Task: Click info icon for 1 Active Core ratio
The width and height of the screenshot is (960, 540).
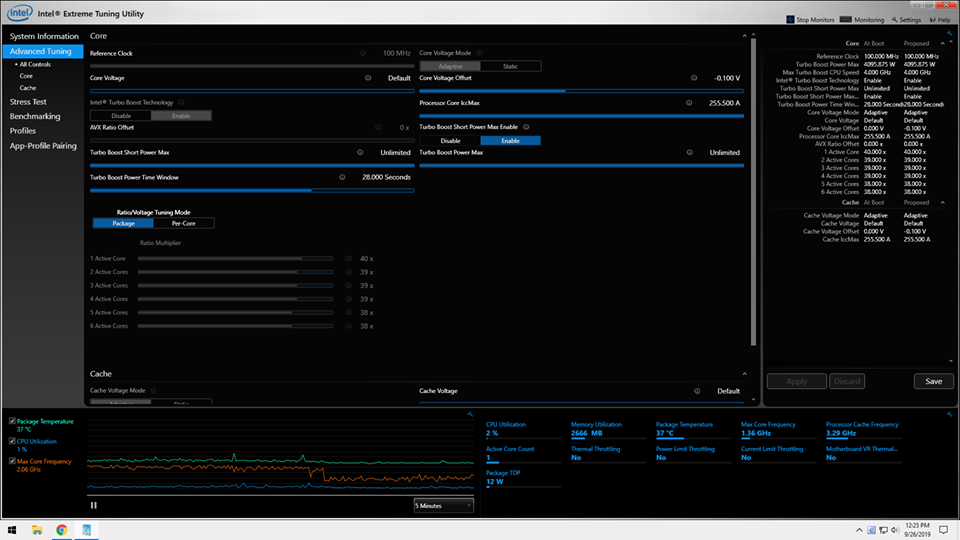Action: click(348, 258)
